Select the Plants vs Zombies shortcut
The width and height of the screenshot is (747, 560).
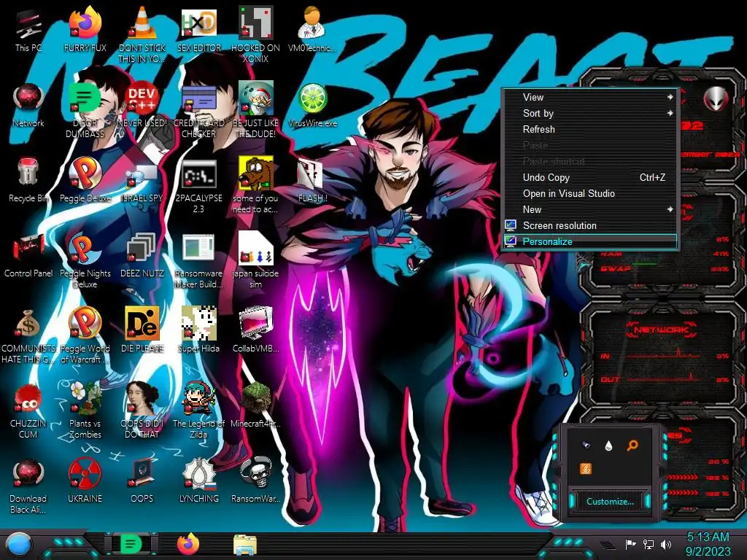click(85, 411)
